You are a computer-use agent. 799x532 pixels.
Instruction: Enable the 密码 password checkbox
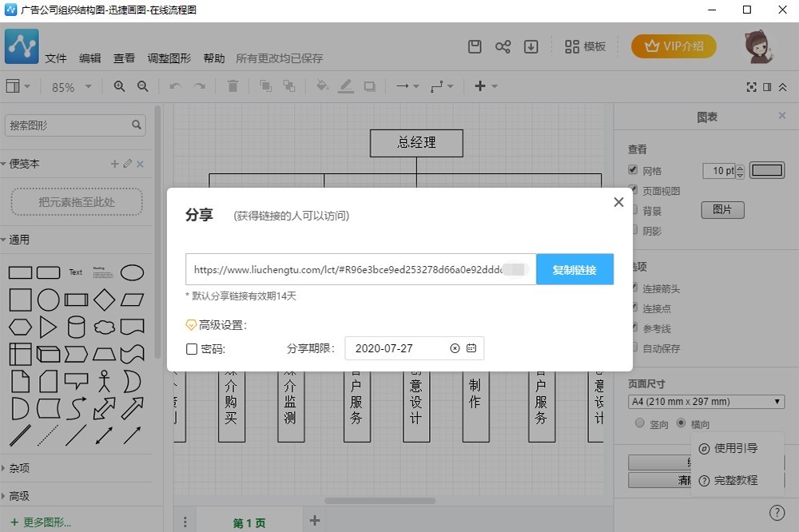[192, 349]
